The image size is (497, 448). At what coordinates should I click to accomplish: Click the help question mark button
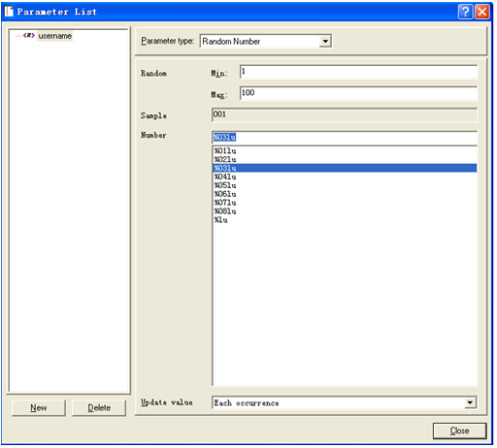[466, 12]
